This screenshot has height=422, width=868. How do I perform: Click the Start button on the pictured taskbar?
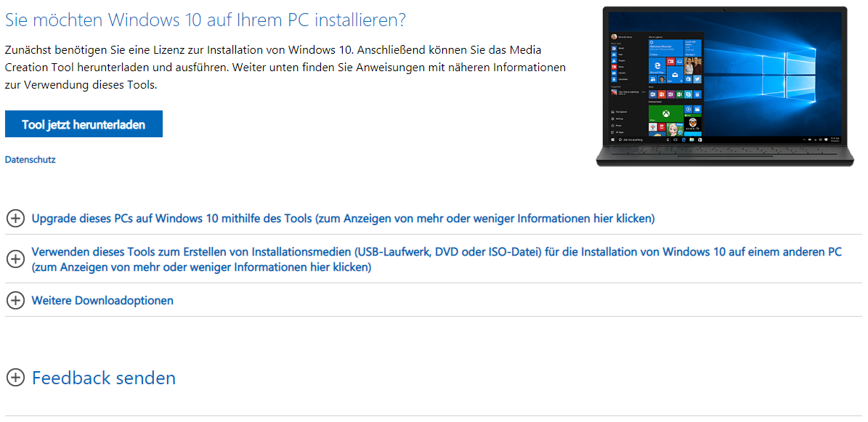pos(612,139)
